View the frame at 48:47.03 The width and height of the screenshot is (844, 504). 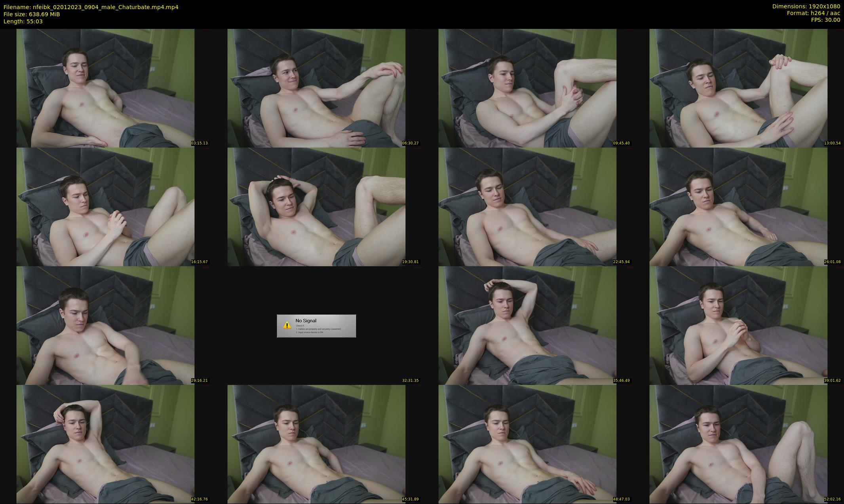point(527,444)
